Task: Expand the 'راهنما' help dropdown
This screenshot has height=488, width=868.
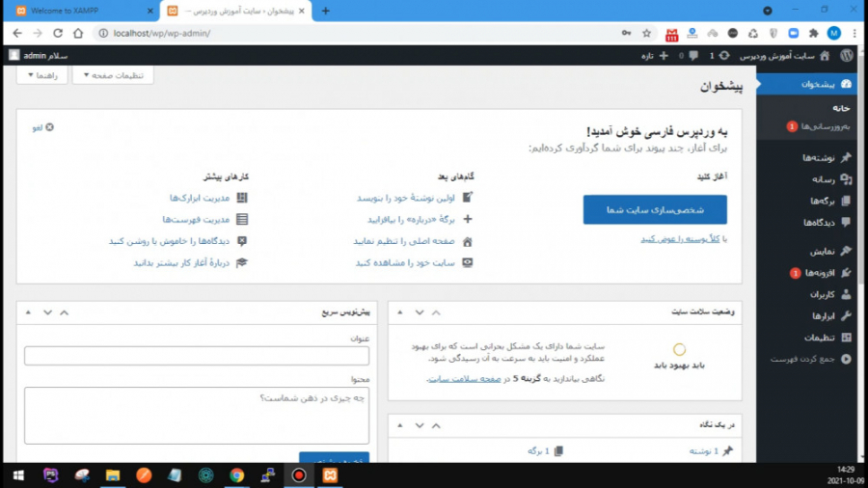Action: (42, 75)
